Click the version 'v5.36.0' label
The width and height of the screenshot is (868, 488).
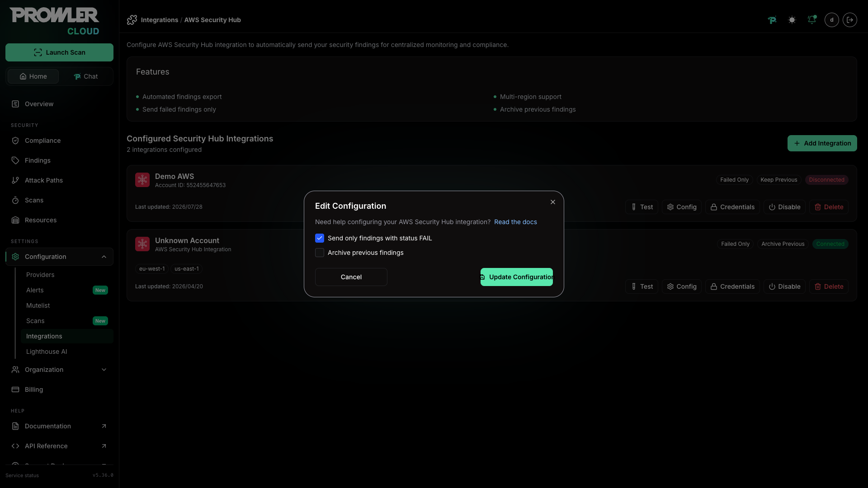coord(103,475)
